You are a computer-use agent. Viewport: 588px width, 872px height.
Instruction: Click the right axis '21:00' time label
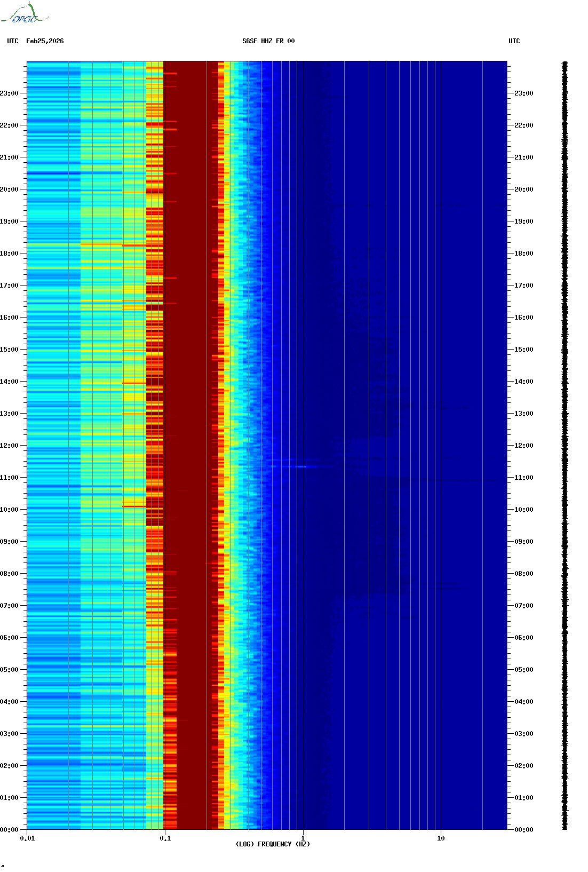[x=524, y=157]
